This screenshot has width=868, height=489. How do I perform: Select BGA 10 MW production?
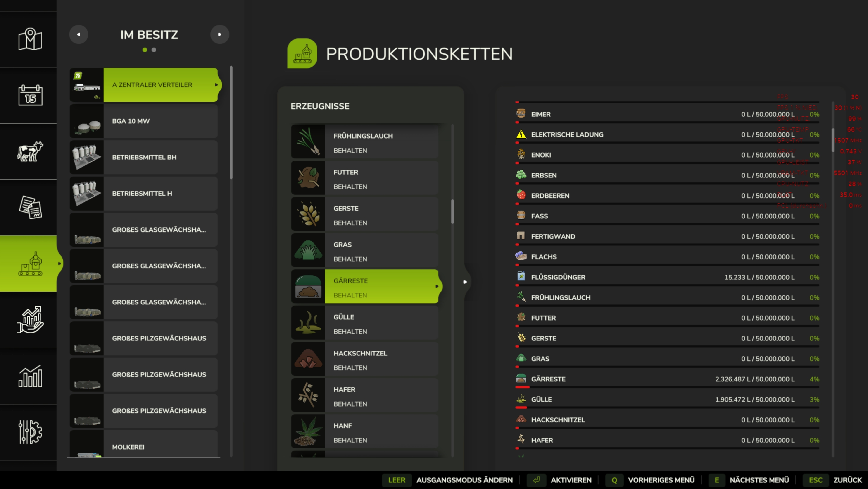[144, 121]
